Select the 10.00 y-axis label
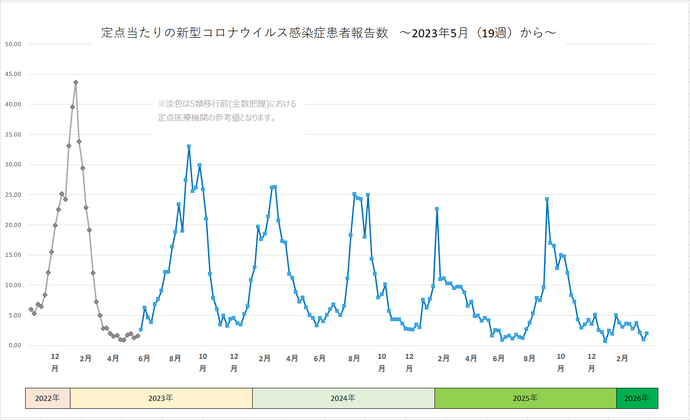 coord(13,285)
